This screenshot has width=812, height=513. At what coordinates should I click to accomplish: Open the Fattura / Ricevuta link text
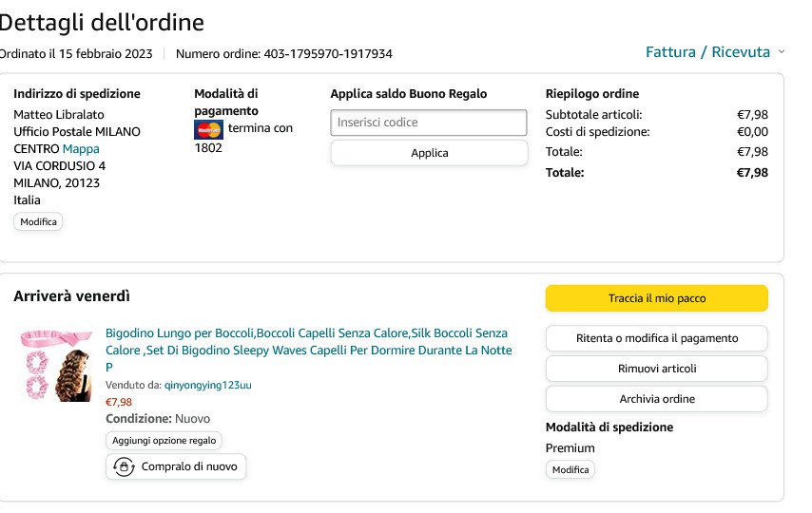point(707,52)
